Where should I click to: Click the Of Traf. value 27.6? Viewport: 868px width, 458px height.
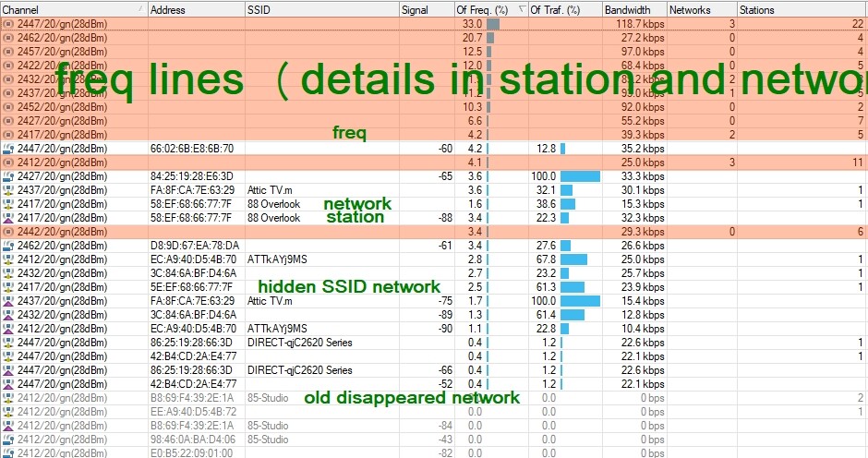click(x=546, y=246)
